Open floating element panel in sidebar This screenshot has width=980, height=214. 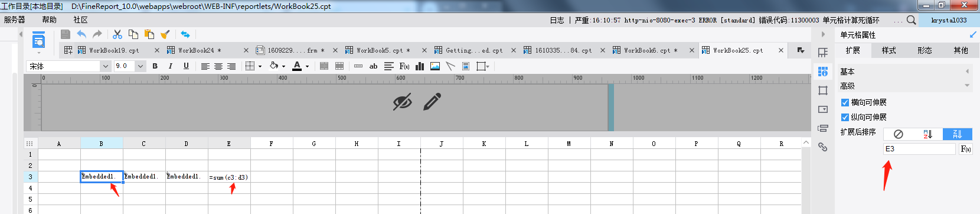click(823, 90)
